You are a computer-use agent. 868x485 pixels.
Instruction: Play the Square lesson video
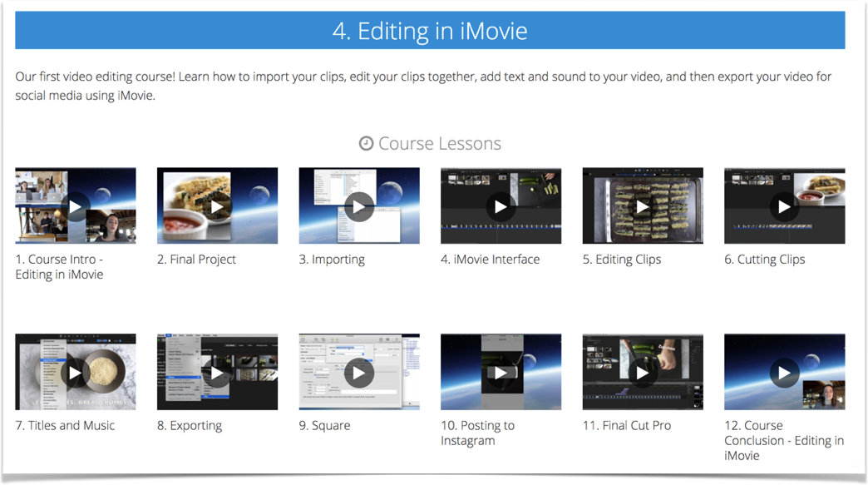(x=358, y=373)
